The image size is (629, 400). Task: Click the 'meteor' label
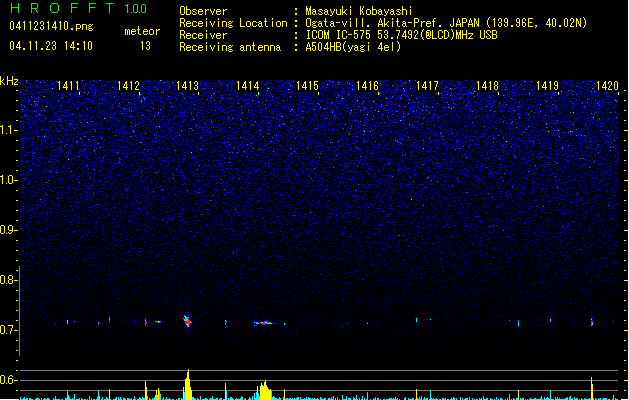tap(142, 31)
